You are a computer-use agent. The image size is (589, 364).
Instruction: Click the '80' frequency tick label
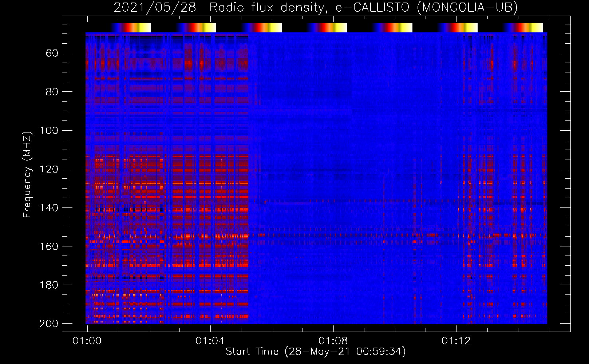[x=52, y=92]
